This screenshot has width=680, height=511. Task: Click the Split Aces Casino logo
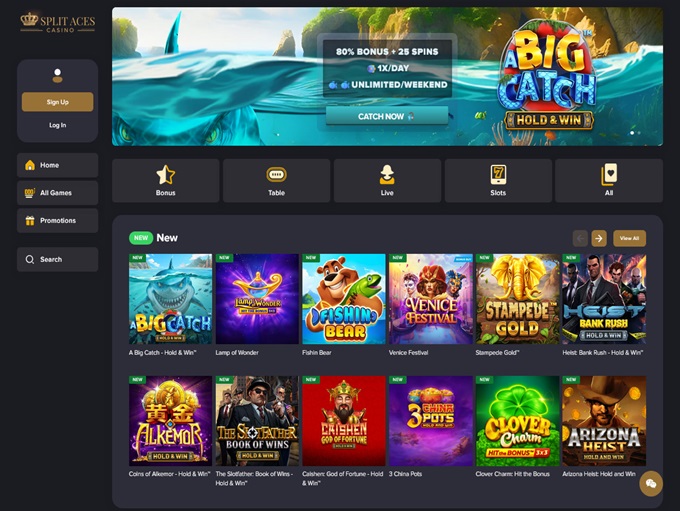coord(58,23)
